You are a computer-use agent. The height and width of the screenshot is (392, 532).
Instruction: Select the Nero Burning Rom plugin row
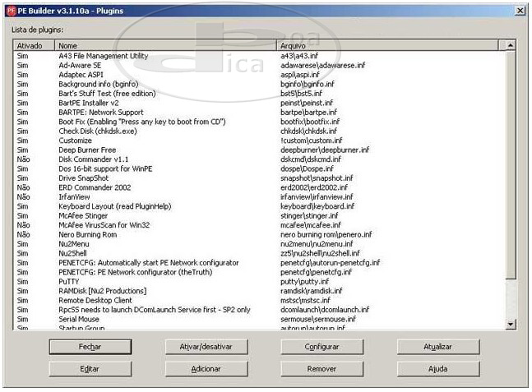pos(87,234)
